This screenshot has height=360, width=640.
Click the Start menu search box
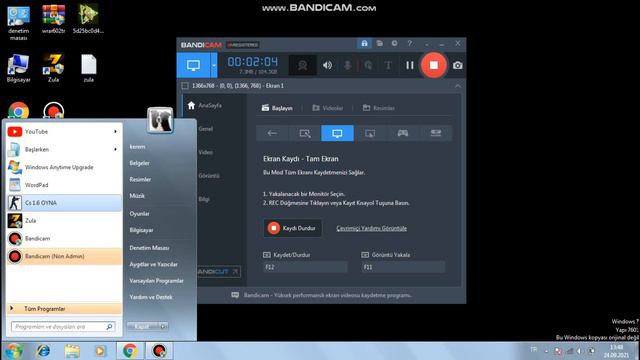63,327
